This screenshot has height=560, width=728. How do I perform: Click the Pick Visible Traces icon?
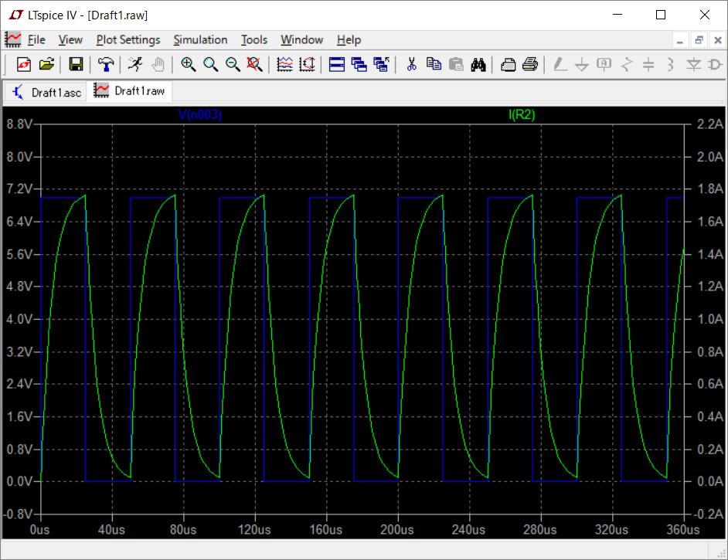(x=284, y=64)
